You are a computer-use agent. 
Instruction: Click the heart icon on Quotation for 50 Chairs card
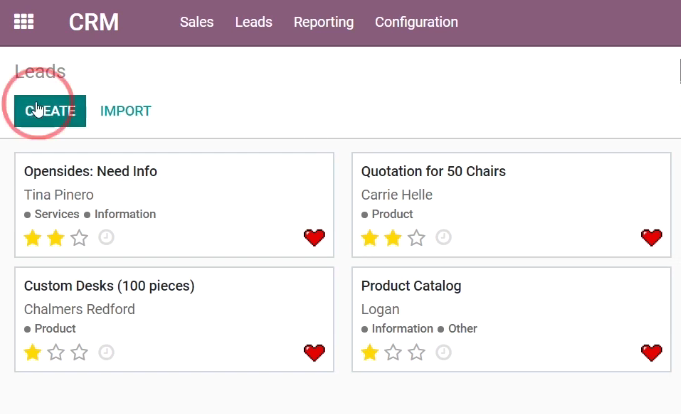pyautogui.click(x=651, y=237)
